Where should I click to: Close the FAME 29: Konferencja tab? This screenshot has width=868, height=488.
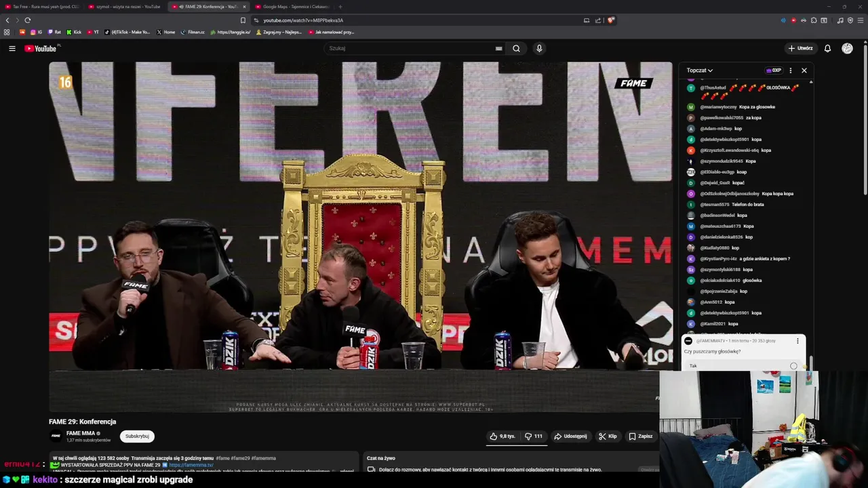[244, 7]
